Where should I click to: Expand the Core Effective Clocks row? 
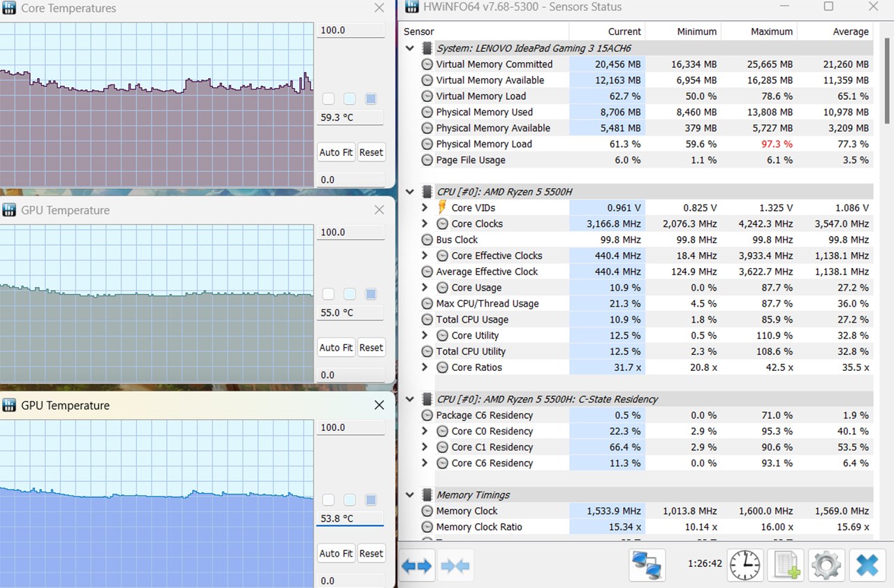point(425,256)
